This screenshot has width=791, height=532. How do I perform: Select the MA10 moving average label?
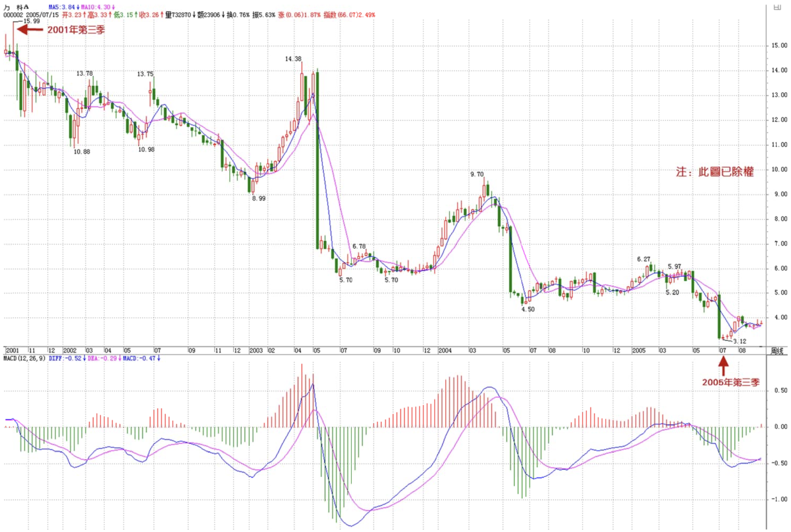98,7
